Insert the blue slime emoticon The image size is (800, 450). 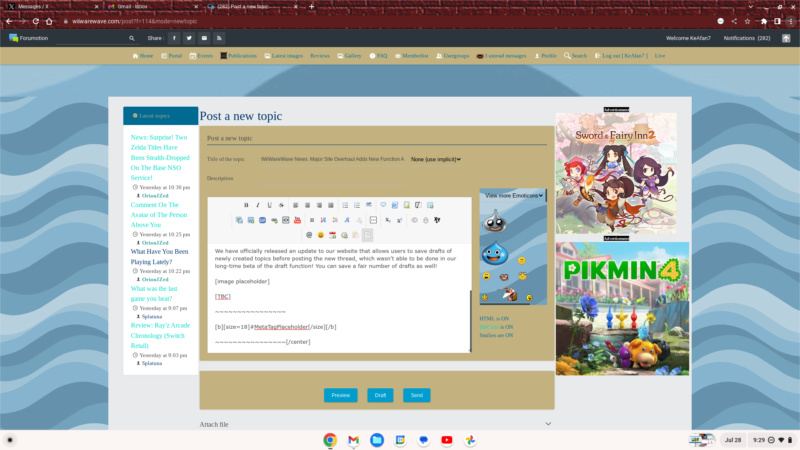pyautogui.click(x=494, y=253)
